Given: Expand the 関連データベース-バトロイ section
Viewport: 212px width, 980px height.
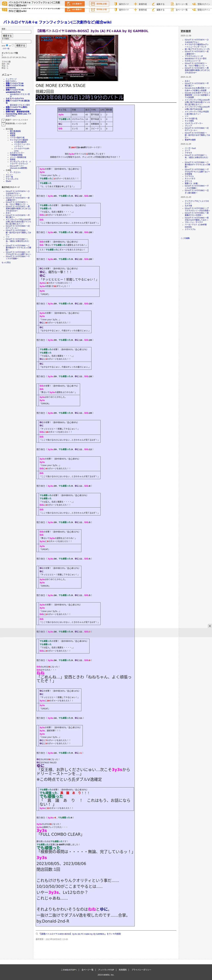Looking at the screenshot, I should tap(3, 121).
